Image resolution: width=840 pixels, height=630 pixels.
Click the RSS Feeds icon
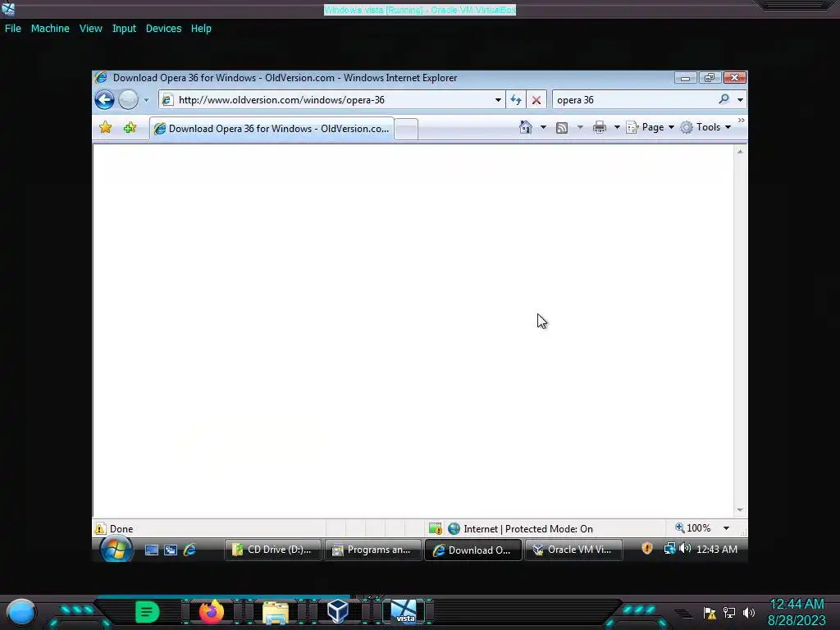[x=561, y=127]
